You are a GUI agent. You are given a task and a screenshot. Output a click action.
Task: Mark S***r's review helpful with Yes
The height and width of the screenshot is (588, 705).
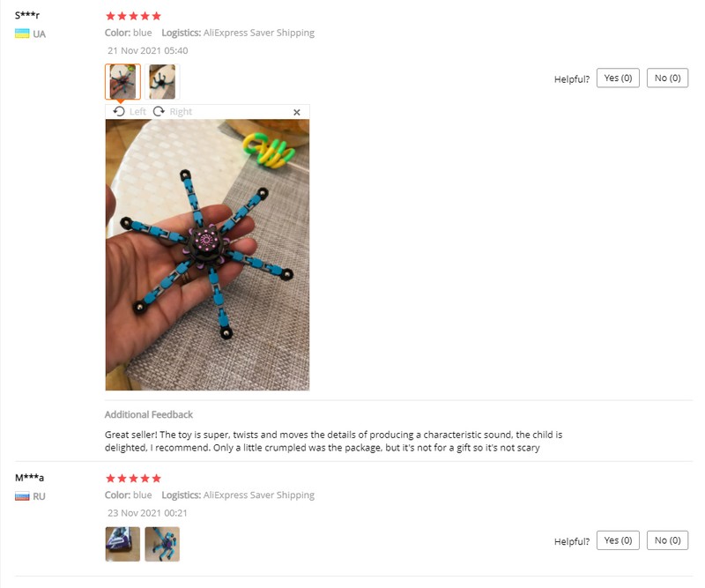click(x=618, y=78)
